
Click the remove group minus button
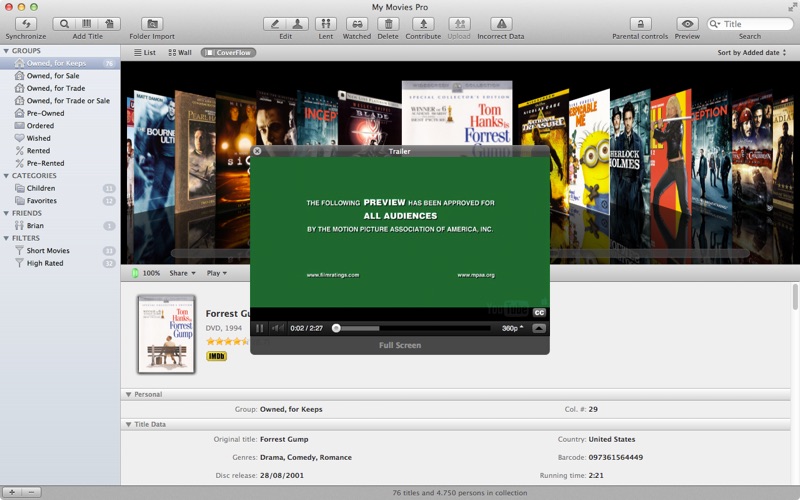(x=31, y=492)
